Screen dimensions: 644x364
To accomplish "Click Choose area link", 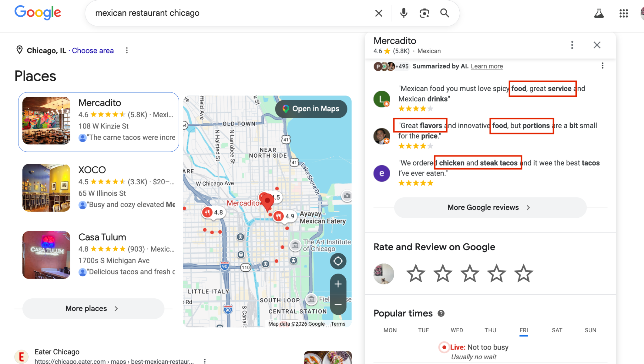I will (x=93, y=51).
